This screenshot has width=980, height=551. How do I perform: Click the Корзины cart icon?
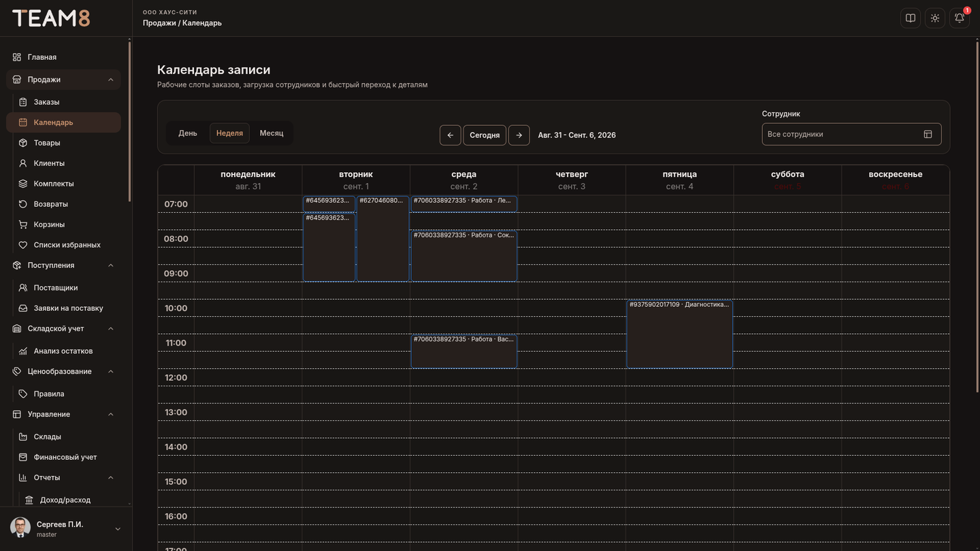23,224
